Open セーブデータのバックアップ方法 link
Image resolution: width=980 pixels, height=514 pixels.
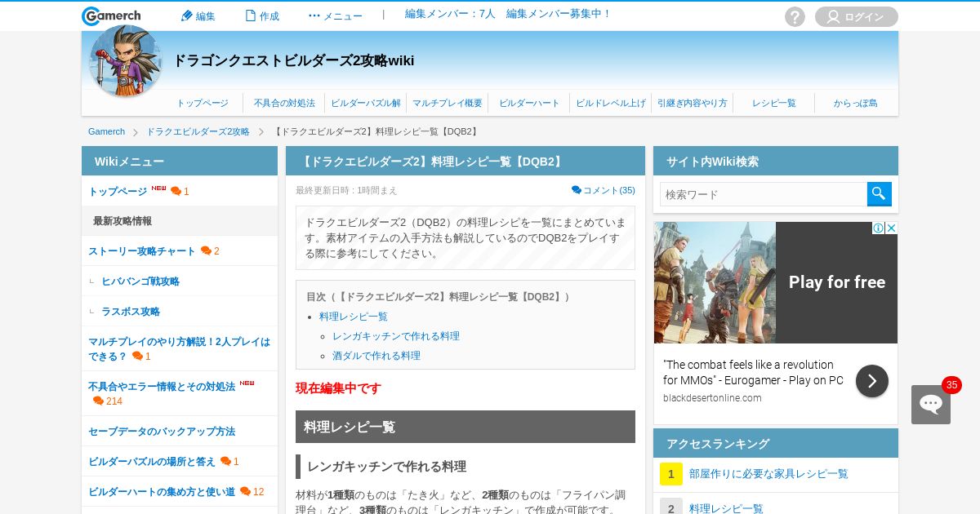coord(162,431)
